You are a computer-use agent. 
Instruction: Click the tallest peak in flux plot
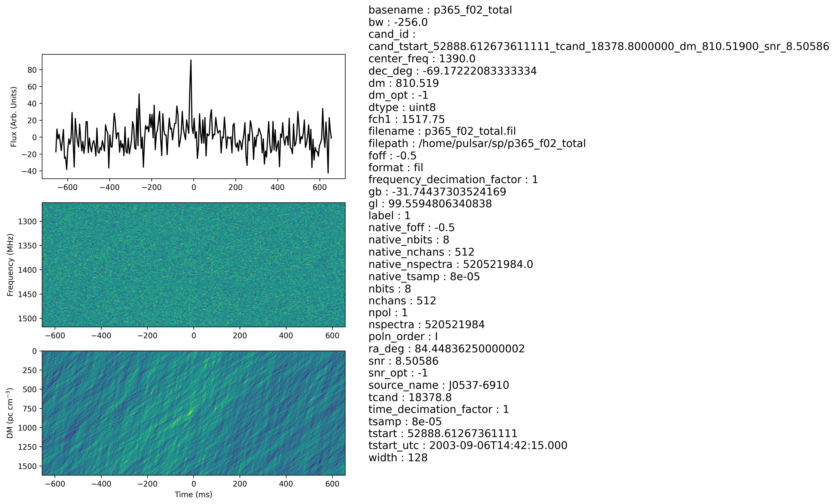coord(191,61)
